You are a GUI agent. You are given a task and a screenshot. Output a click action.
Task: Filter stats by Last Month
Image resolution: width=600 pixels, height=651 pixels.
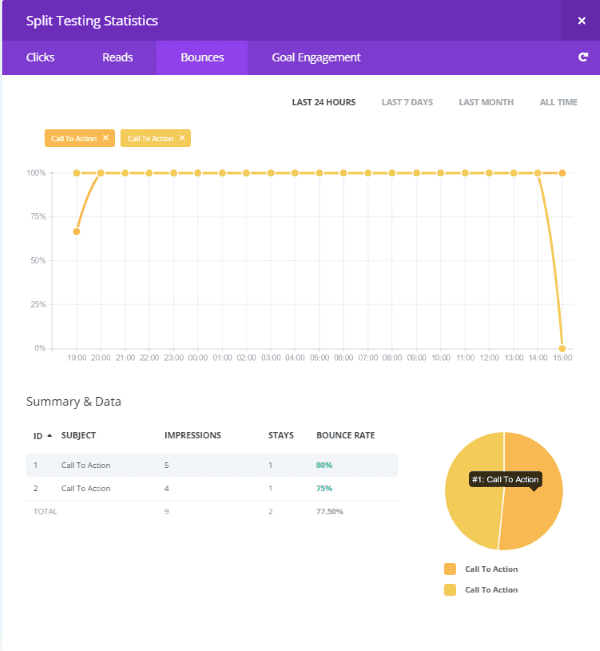click(486, 102)
